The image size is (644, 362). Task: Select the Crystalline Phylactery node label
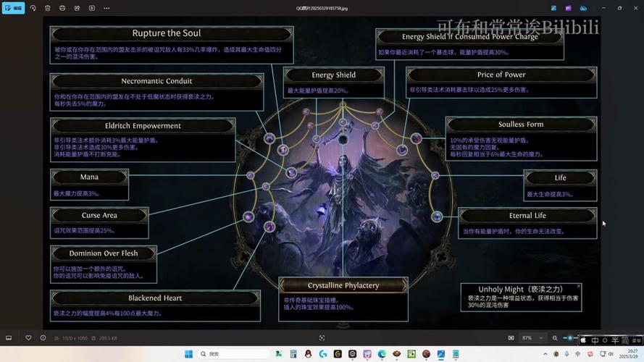pyautogui.click(x=343, y=285)
